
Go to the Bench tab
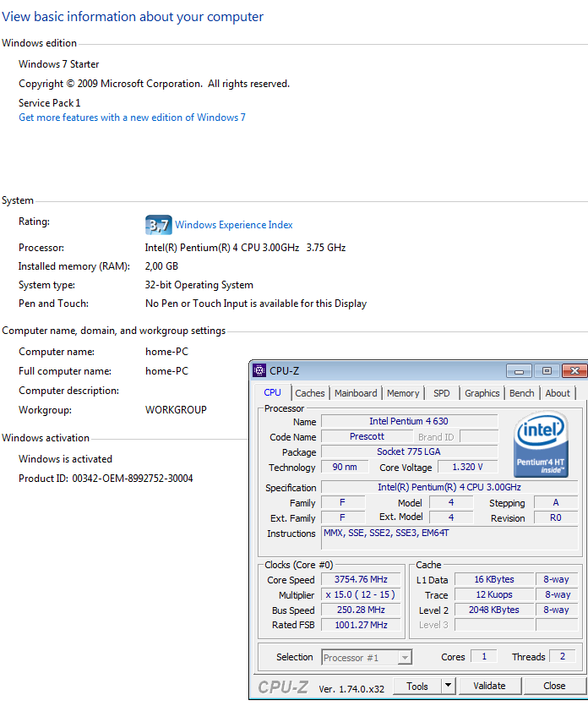[x=521, y=393]
